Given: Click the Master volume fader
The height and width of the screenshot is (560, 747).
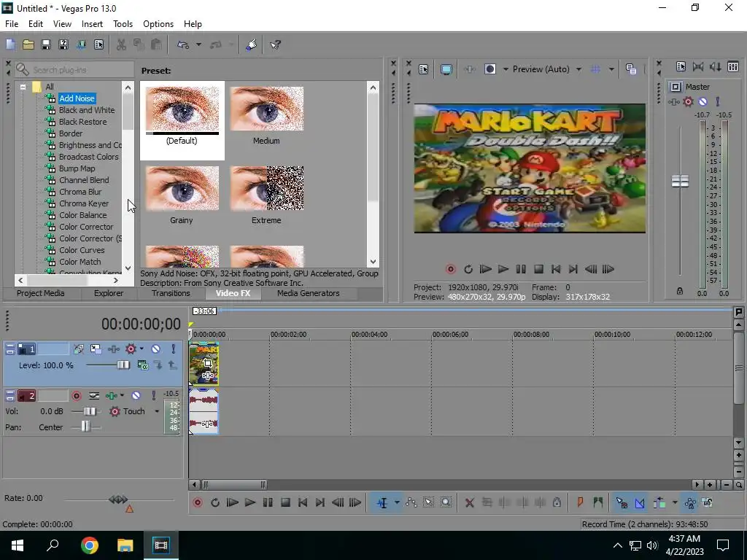Looking at the screenshot, I should (680, 181).
